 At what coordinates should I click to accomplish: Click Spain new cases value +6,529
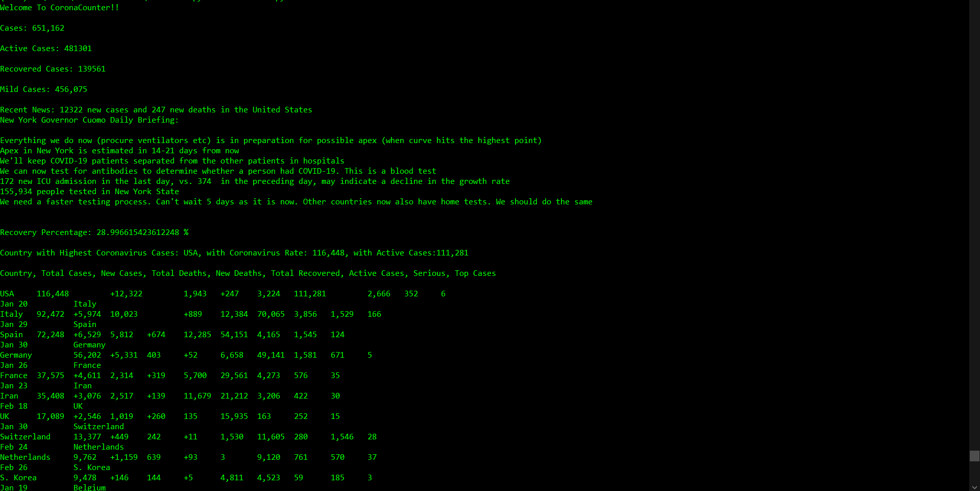(87, 335)
